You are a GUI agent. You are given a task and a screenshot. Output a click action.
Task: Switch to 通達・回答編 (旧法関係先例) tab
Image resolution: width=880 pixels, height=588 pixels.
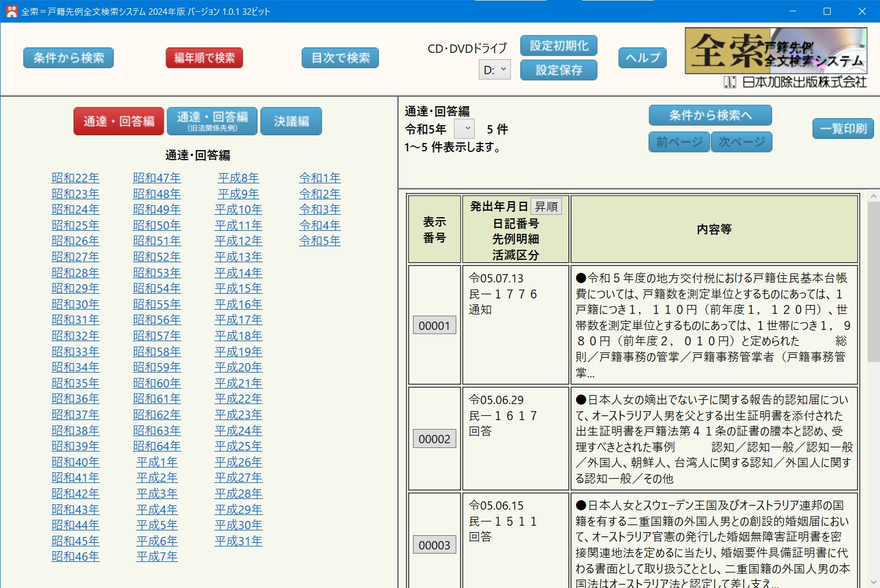point(212,122)
